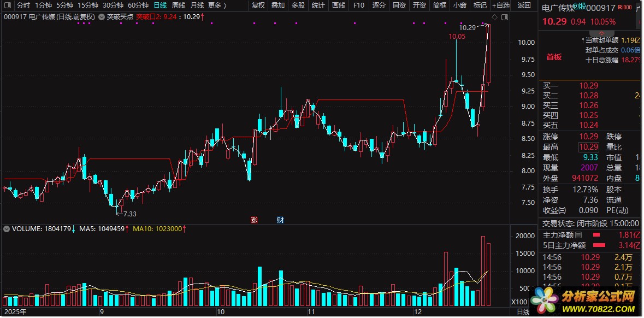Viewport: 644px width, 318px height.
Task: Click the 买二 price 10.28
Action: tap(588, 96)
